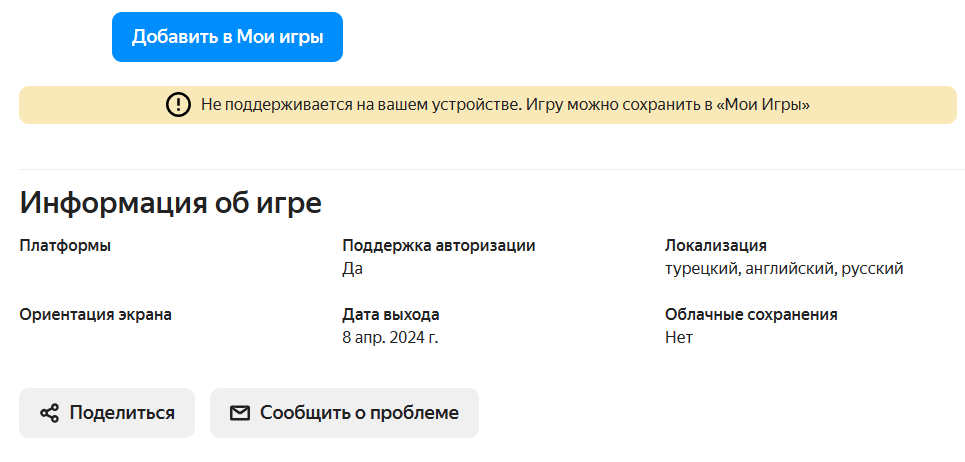Click the word 'английский' in localization
The width and height of the screenshot is (965, 462).
coord(790,269)
